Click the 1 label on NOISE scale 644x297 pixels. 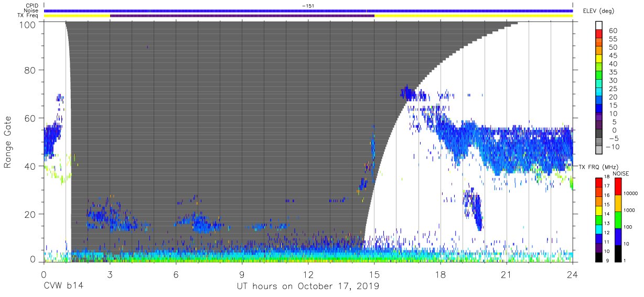[625, 260]
